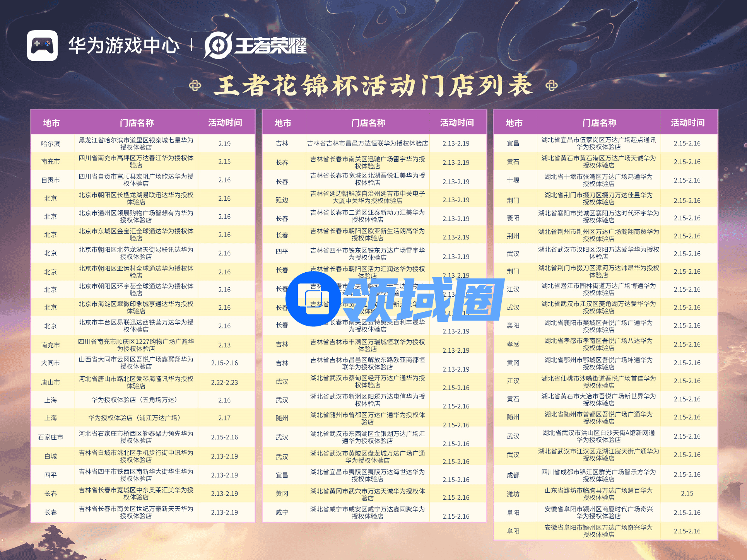This screenshot has width=747, height=560.
Task: Click the ornament left of the title
Action: pyautogui.click(x=195, y=85)
